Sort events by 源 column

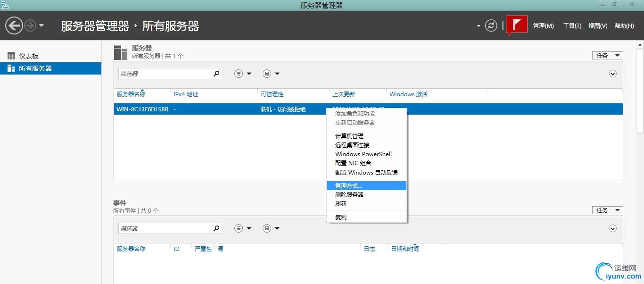(x=220, y=249)
